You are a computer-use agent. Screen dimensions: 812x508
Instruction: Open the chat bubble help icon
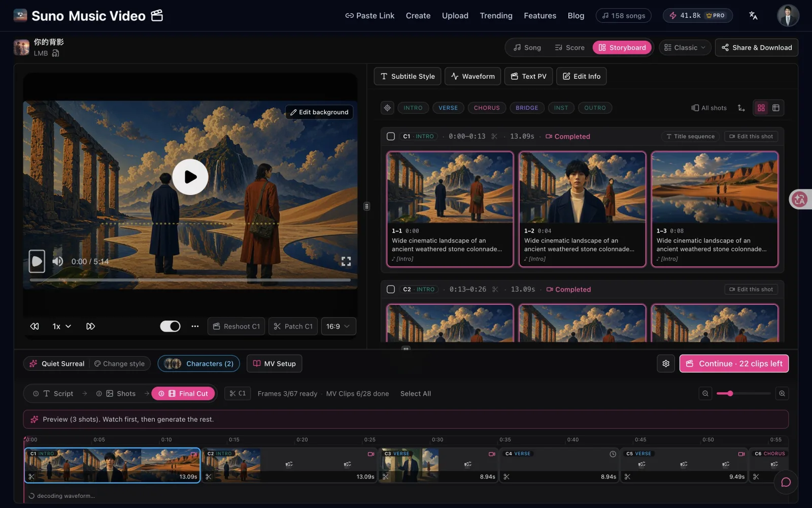pos(786,482)
